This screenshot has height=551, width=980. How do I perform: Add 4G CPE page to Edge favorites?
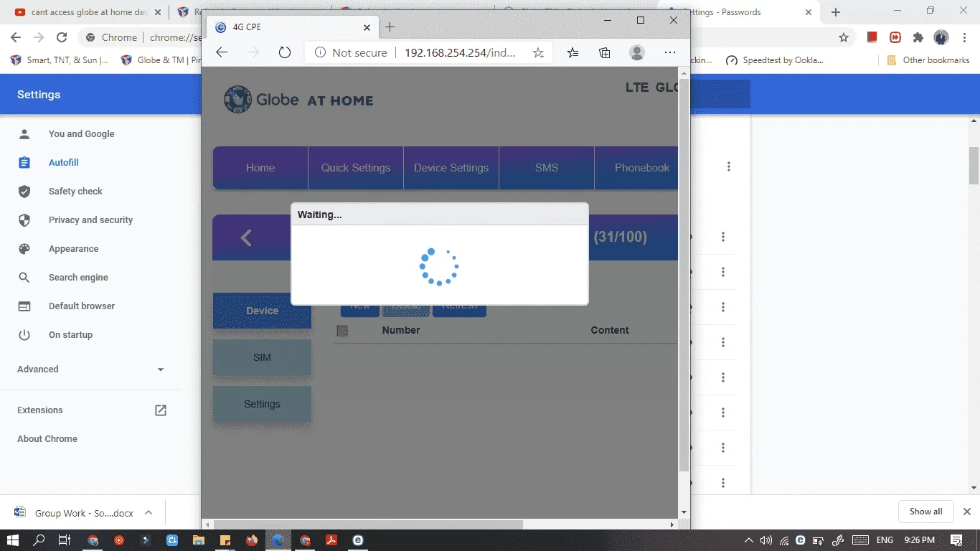538,52
